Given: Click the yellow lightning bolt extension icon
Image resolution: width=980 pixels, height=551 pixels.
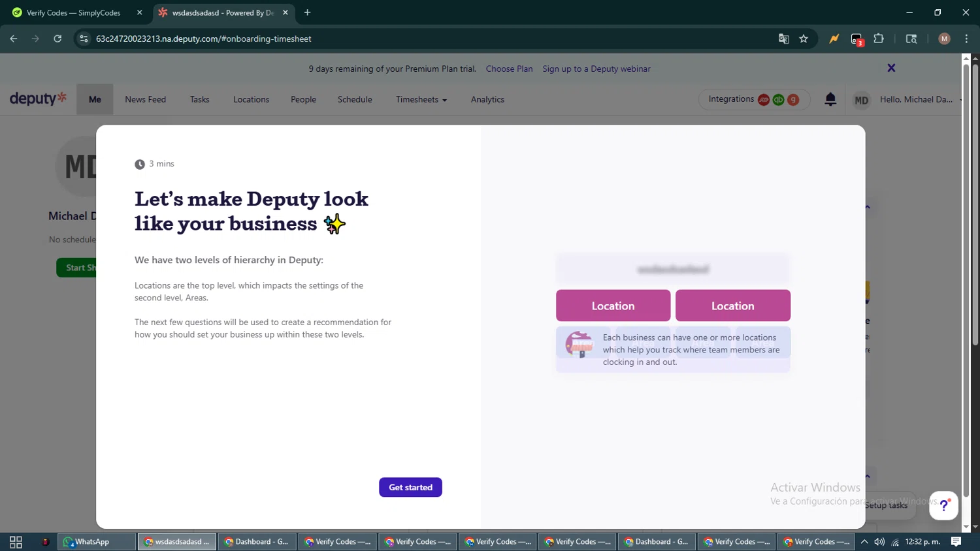Looking at the screenshot, I should point(834,39).
